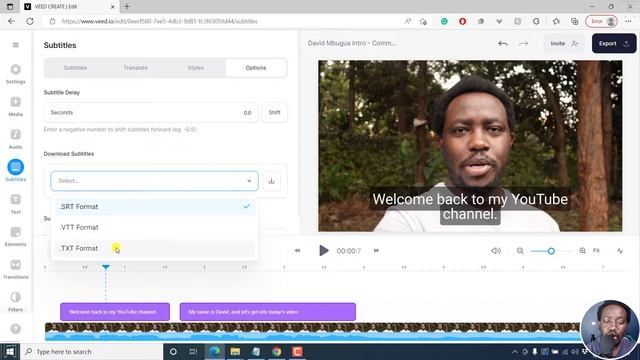
Task: Click the download subtitles icon button
Action: pyautogui.click(x=271, y=181)
